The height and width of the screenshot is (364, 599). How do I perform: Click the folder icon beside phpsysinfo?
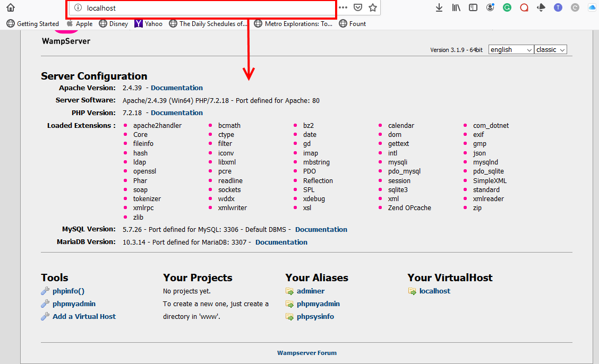point(289,317)
